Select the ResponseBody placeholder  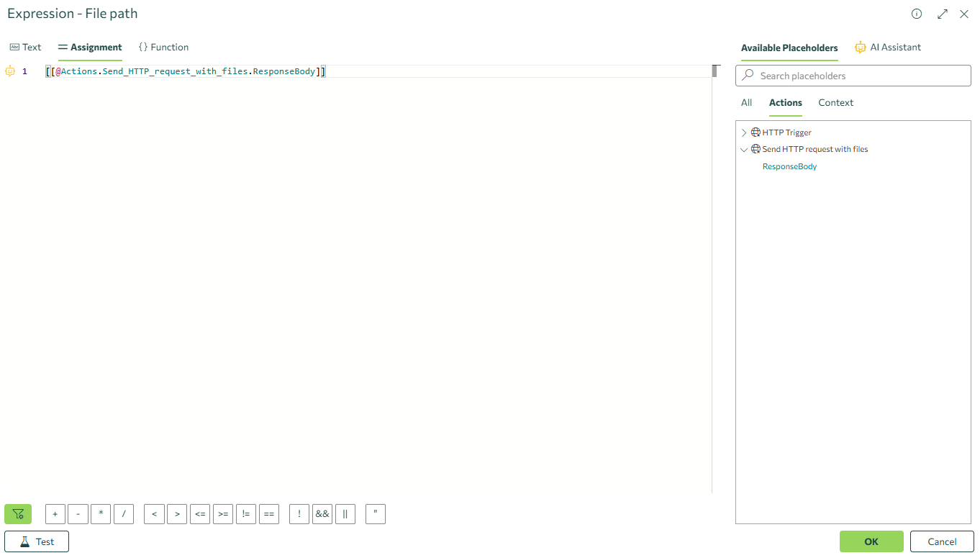(789, 166)
